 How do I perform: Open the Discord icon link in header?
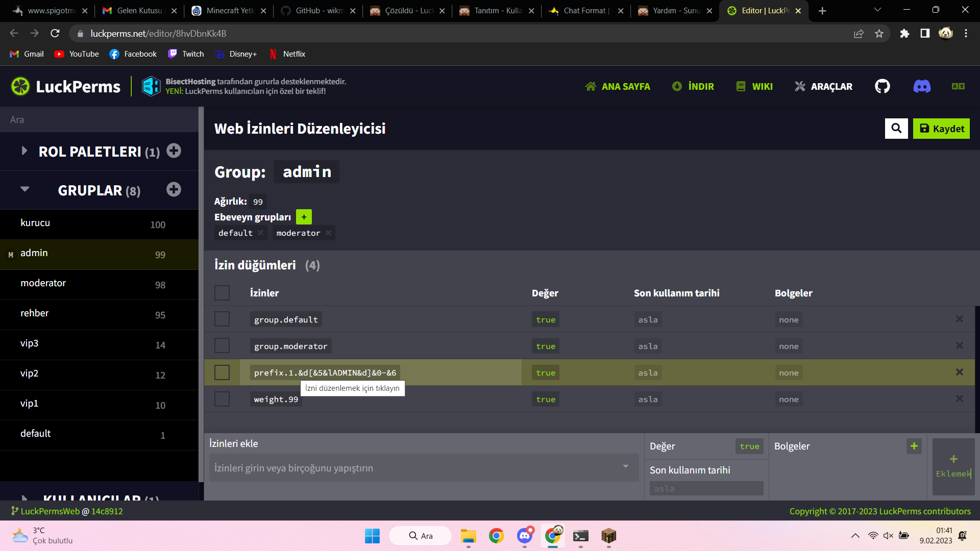click(922, 86)
